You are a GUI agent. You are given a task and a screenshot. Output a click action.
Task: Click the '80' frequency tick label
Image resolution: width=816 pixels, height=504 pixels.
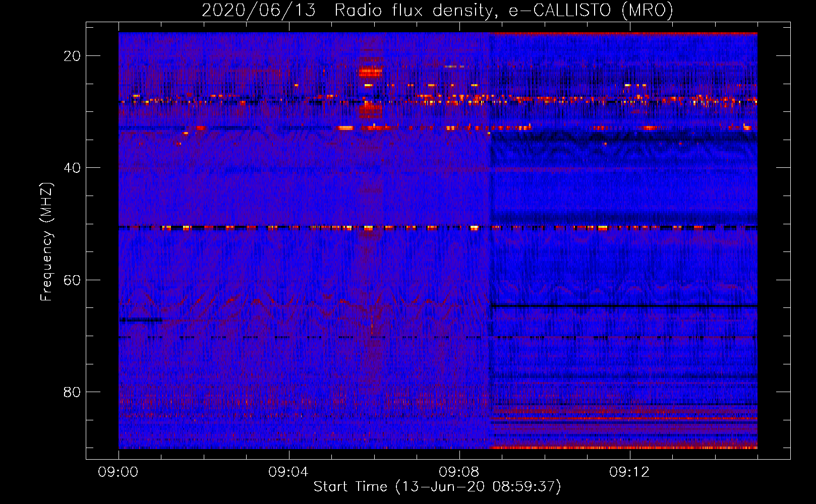coord(72,392)
